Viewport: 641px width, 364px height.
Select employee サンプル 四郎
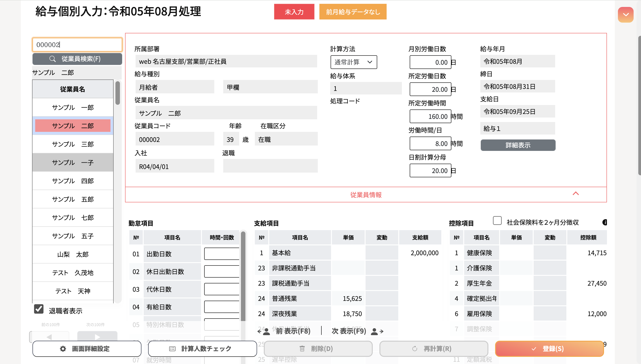(73, 181)
